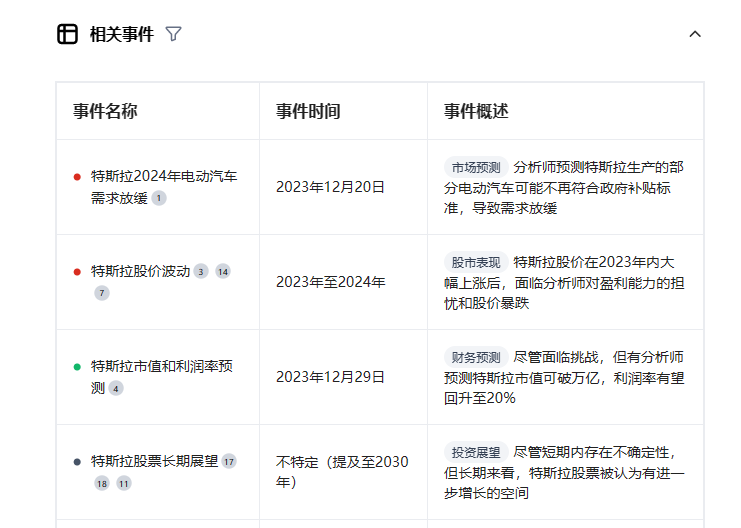Click reference badge 14 on 股价波动

(223, 271)
